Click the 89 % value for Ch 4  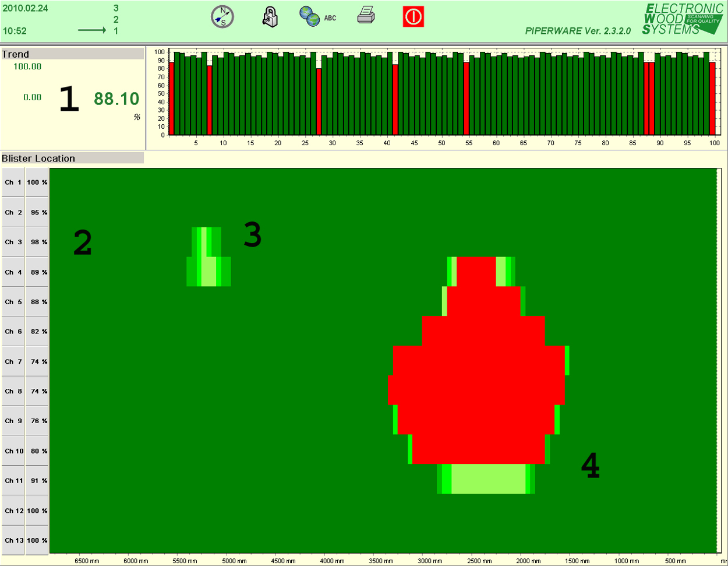pyautogui.click(x=37, y=272)
